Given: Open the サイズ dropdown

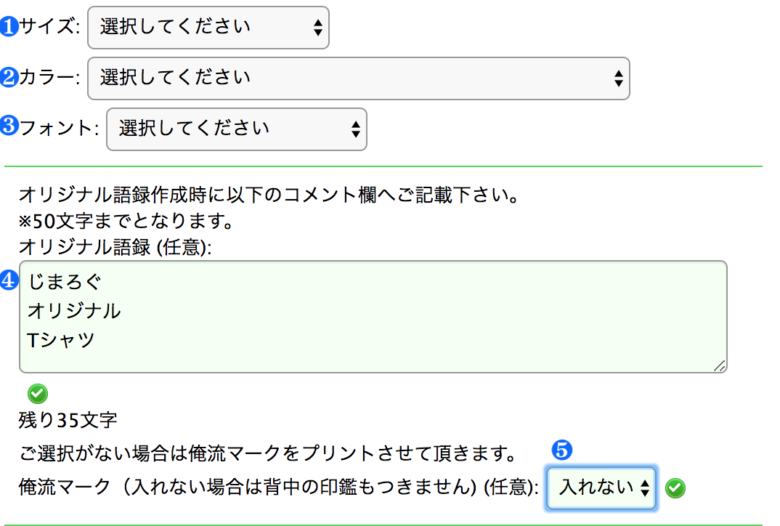Looking at the screenshot, I should tap(208, 27).
